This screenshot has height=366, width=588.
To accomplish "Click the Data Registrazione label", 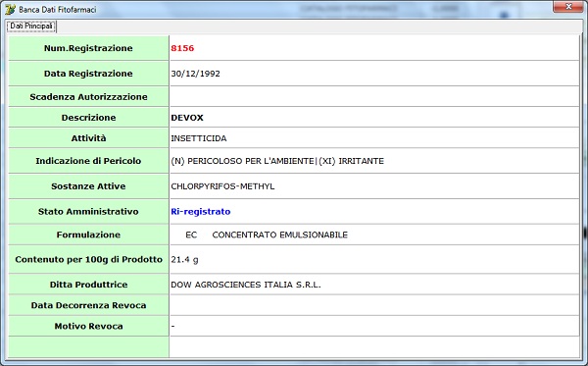I will [x=88, y=74].
